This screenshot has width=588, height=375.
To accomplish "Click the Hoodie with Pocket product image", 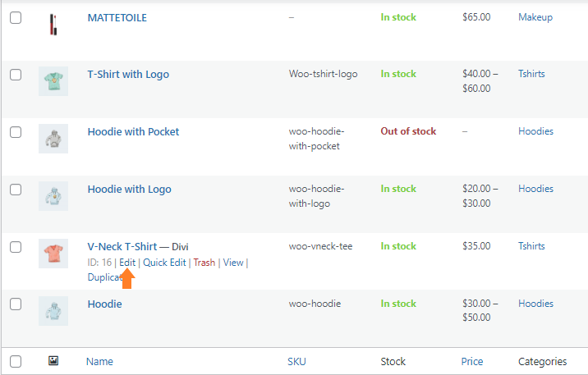I will click(x=53, y=139).
